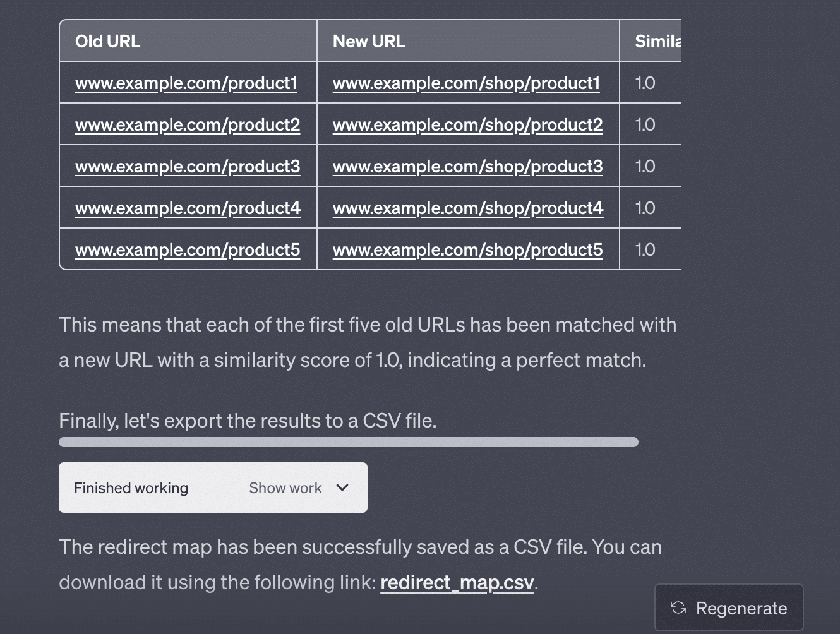840x634 pixels.
Task: Click the Show work text label
Action: pos(285,488)
